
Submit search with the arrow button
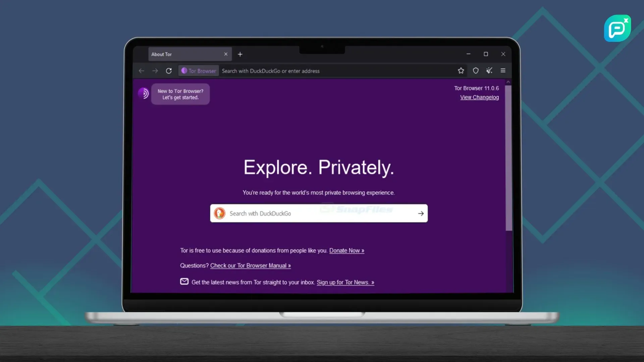click(421, 214)
